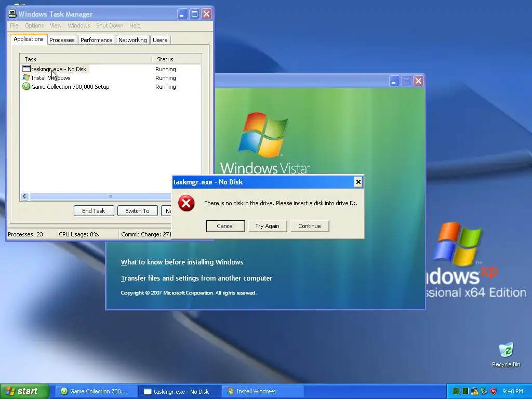
Task: Sort the list by the Task column header
Action: point(86,59)
